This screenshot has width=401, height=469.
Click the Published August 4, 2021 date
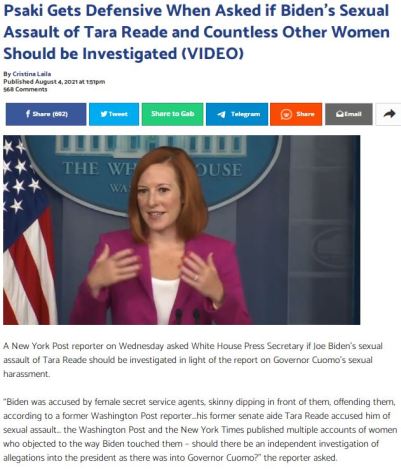(54, 82)
